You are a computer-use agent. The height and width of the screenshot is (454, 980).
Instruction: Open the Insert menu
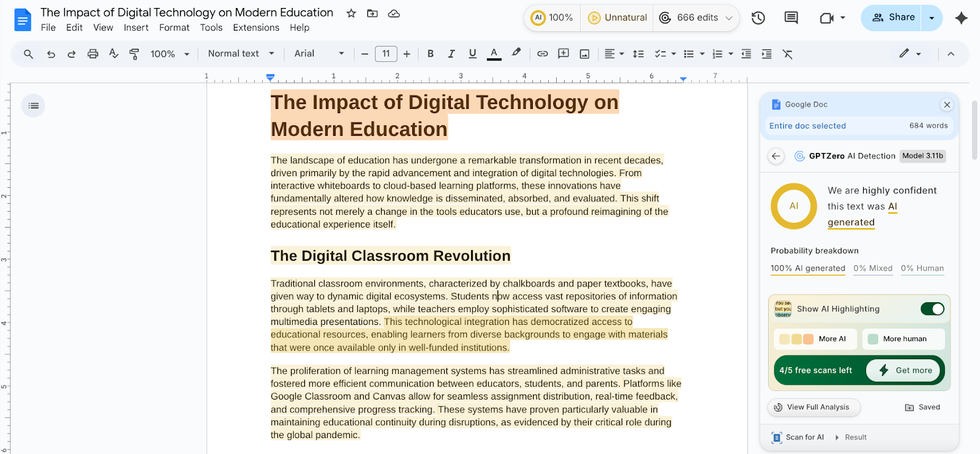pos(136,28)
